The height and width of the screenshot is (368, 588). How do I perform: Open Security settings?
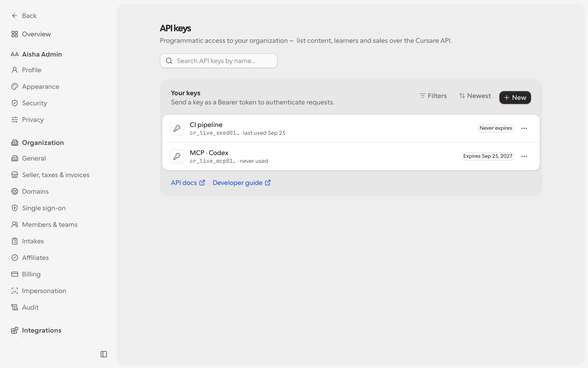[29, 103]
